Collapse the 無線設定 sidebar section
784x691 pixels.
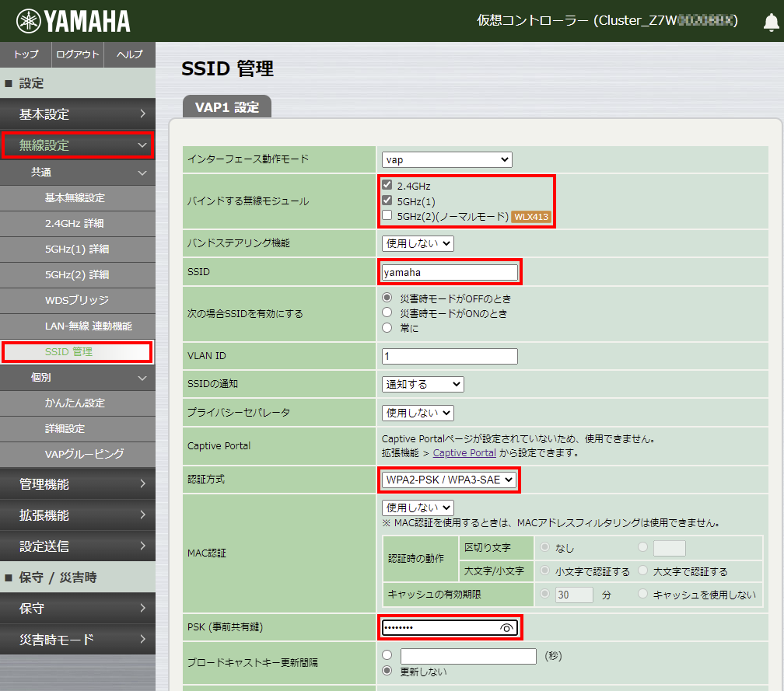pyautogui.click(x=78, y=145)
